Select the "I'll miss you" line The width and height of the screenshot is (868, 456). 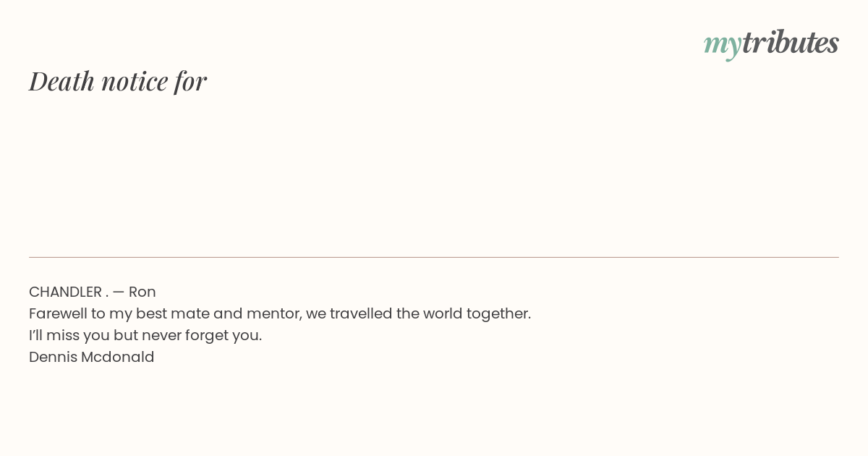(145, 335)
